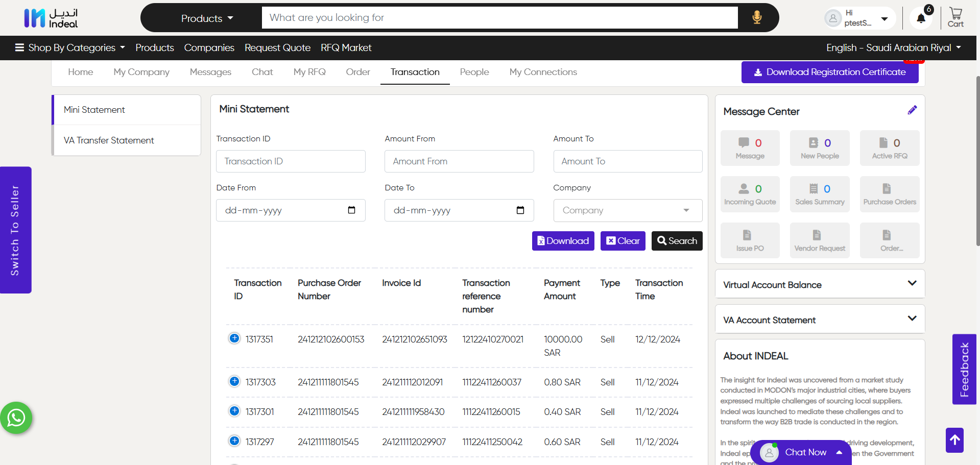This screenshot has width=980, height=465.
Task: Expand the Virtual Account Balance panel
Action: [820, 284]
